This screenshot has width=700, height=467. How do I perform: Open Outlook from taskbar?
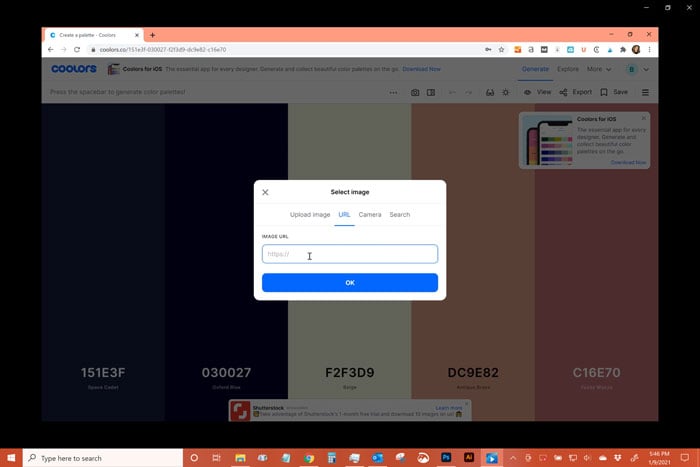click(377, 458)
